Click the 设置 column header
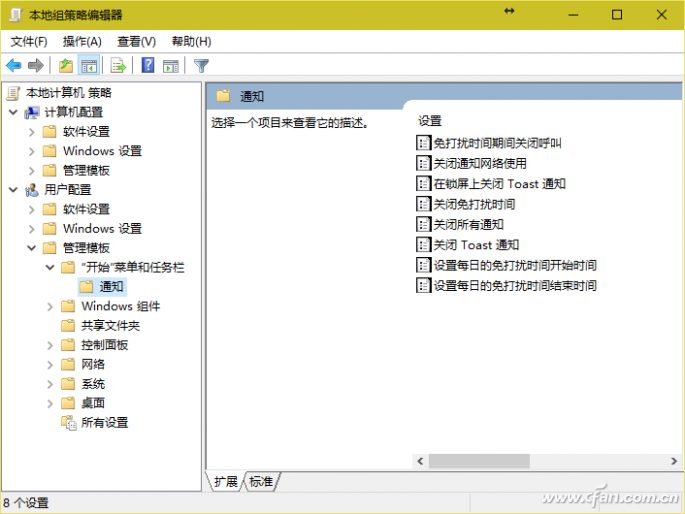 [430, 121]
